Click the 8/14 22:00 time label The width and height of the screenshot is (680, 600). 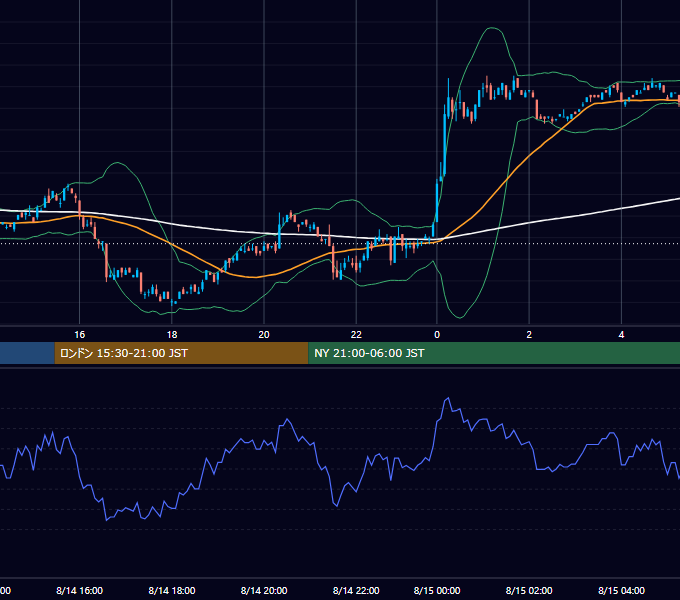click(x=356, y=590)
